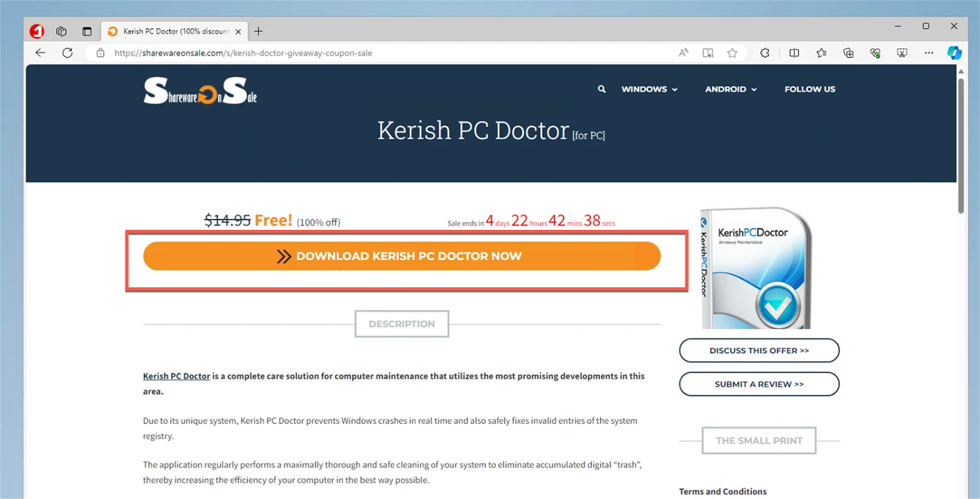Open the Collections panel
This screenshot has width=980, height=499.
coord(849,53)
